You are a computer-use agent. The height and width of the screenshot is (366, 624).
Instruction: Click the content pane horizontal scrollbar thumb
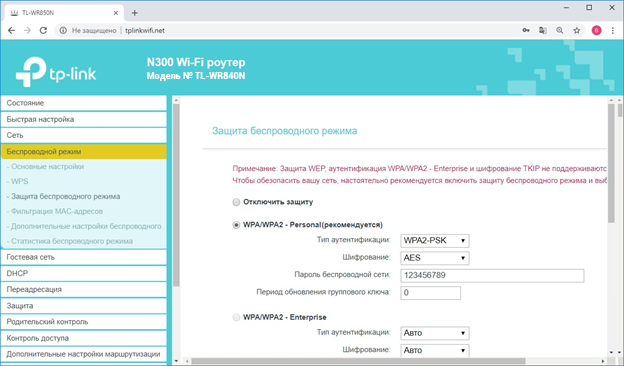[x=358, y=361]
